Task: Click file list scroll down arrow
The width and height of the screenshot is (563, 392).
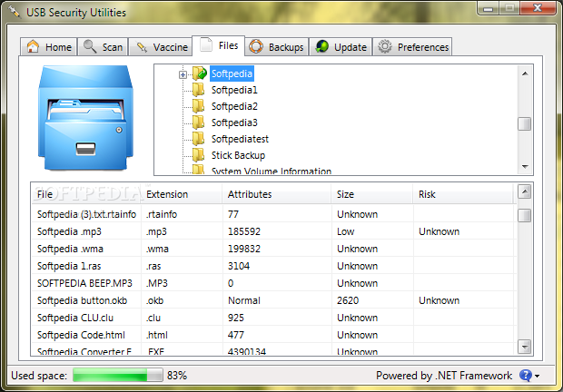Action: pos(525,347)
